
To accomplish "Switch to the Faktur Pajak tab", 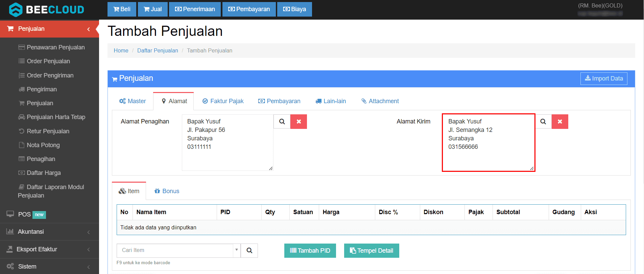I will coord(223,101).
